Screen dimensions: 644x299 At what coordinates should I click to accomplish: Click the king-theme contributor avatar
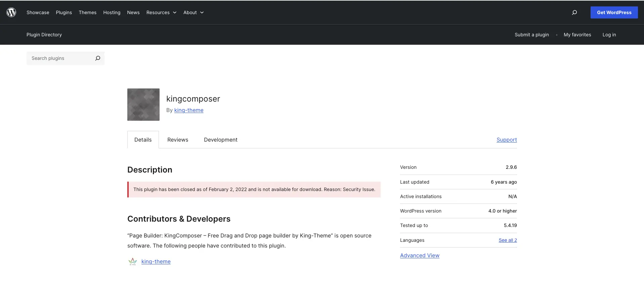click(133, 261)
